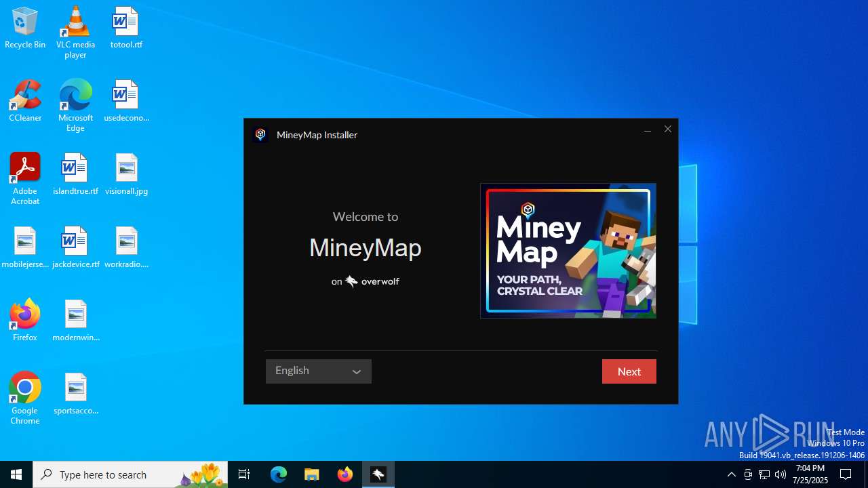Launch Microsoft Edge from the taskbar

(279, 474)
